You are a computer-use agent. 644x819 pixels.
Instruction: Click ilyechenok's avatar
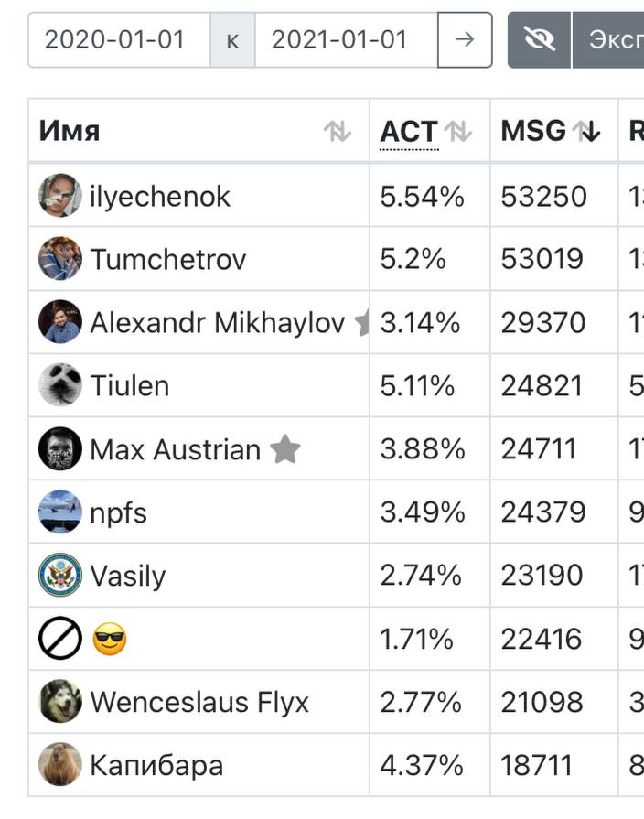60,195
